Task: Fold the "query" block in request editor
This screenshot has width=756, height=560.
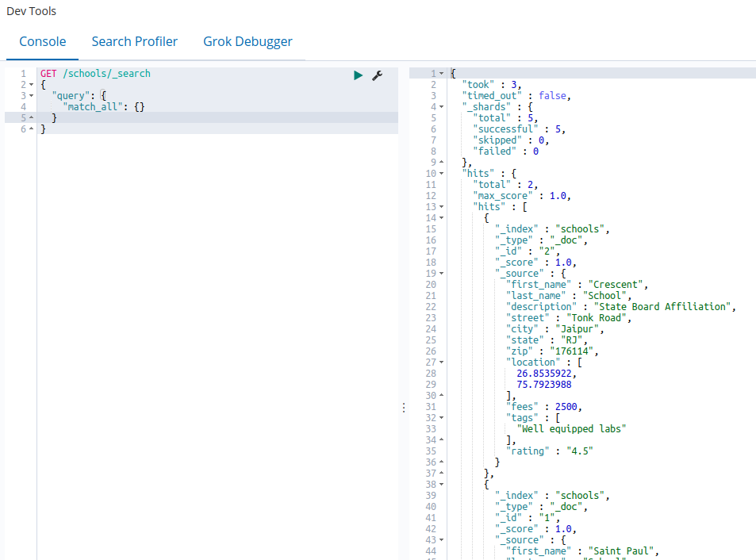Action: click(x=31, y=96)
